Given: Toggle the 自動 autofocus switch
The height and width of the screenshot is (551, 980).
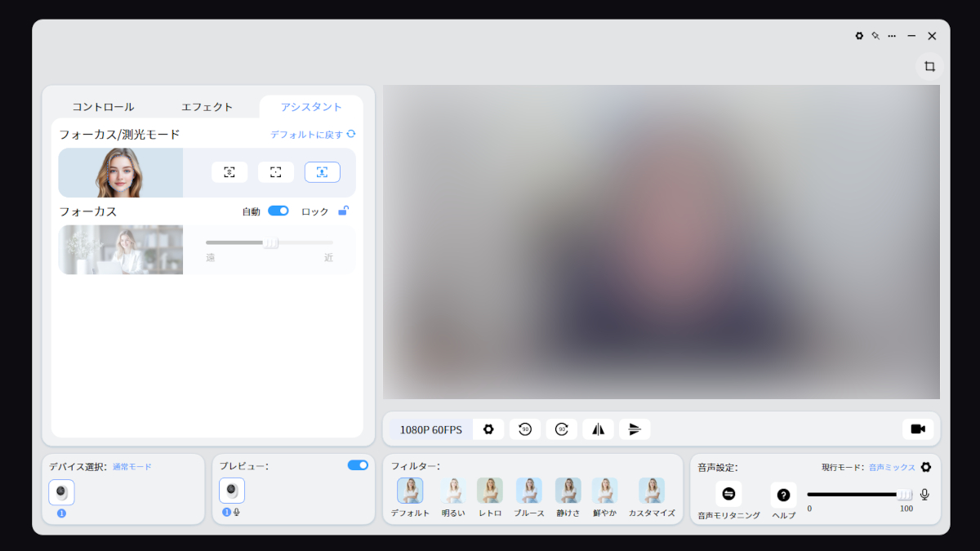Looking at the screenshot, I should click(278, 211).
